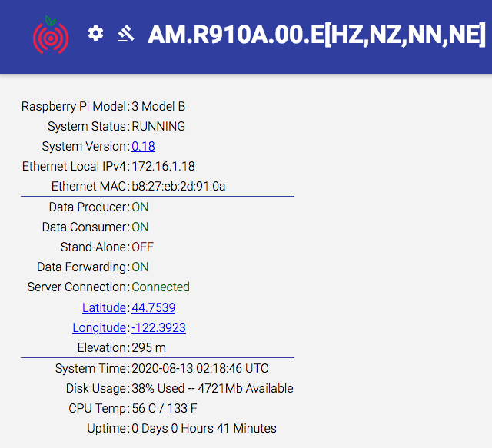Click the Stand-Alone OFF status
492x448 pixels.
[x=142, y=247]
